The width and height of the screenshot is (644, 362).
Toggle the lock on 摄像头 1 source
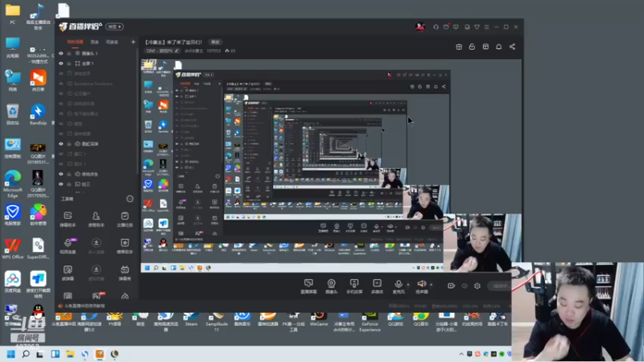click(69, 53)
